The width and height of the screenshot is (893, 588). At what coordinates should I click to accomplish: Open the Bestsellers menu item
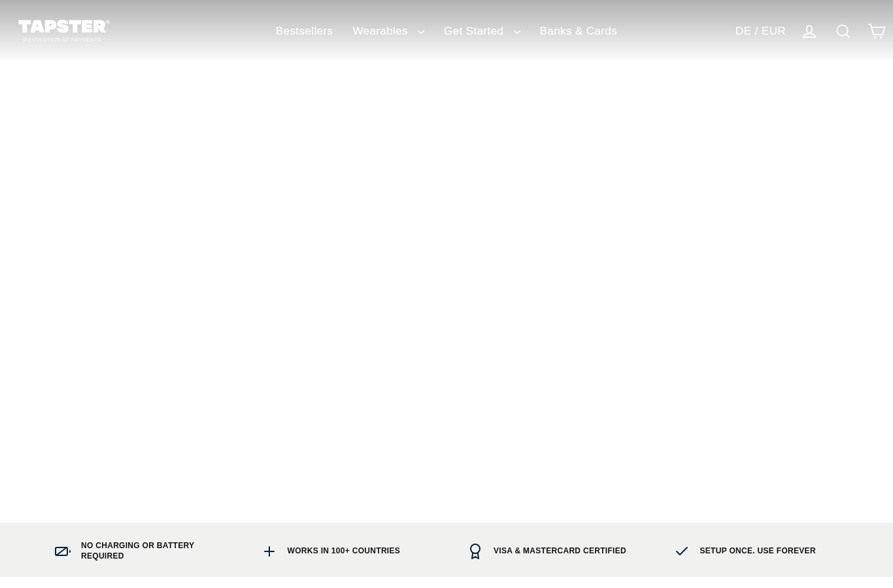pyautogui.click(x=304, y=31)
